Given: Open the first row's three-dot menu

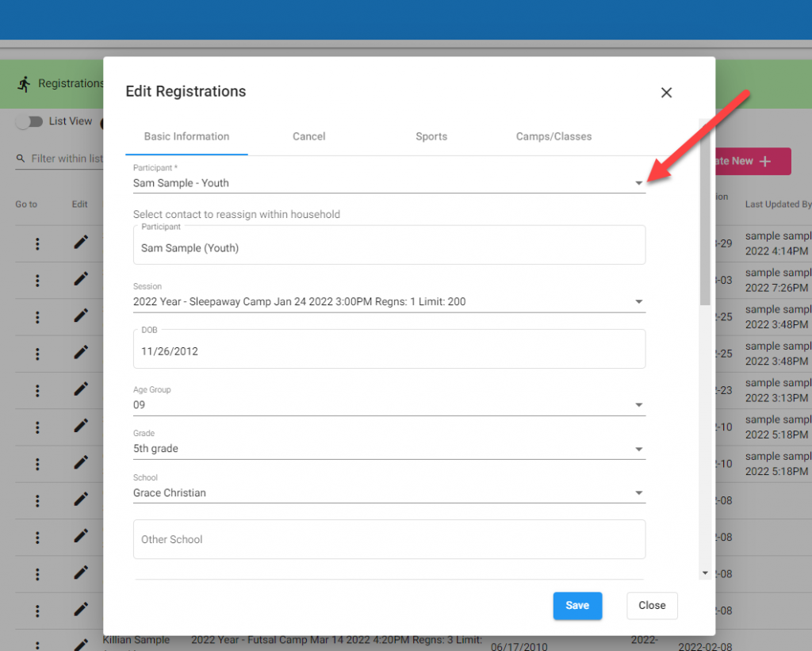Looking at the screenshot, I should point(37,243).
